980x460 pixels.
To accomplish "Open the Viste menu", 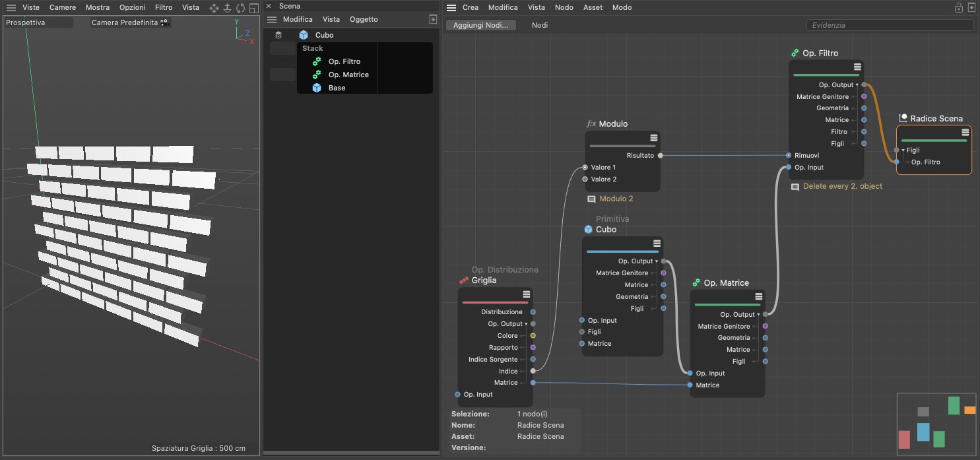I will point(31,8).
